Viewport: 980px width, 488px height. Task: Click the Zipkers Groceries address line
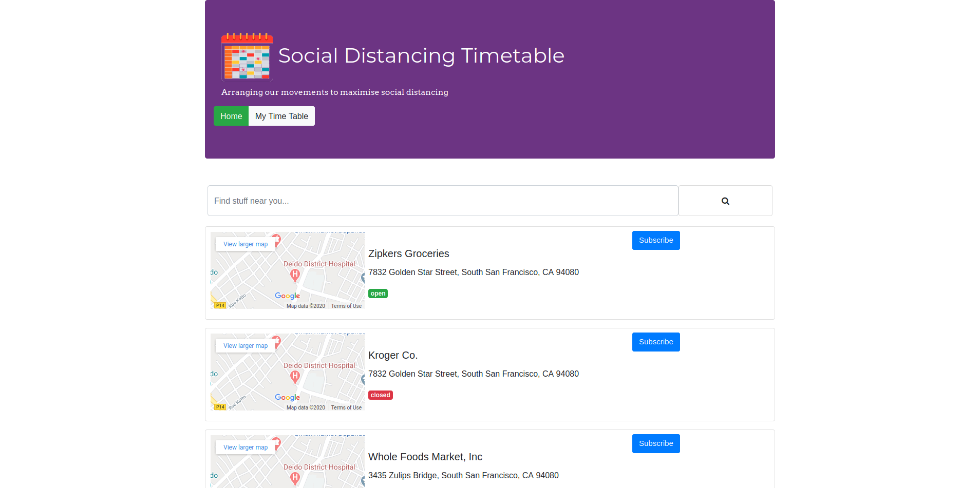pos(474,272)
